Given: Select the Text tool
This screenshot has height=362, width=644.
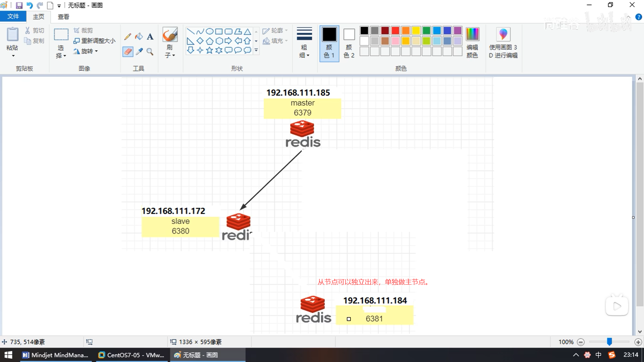Looking at the screenshot, I should pos(150,37).
